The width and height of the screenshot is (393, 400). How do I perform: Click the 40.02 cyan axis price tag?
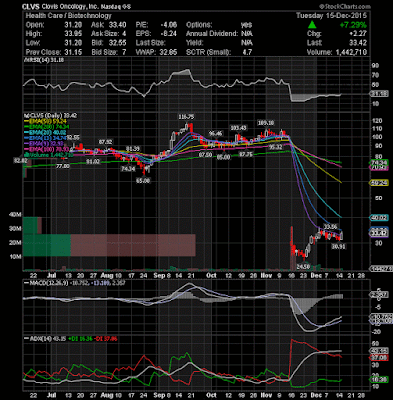click(x=379, y=218)
